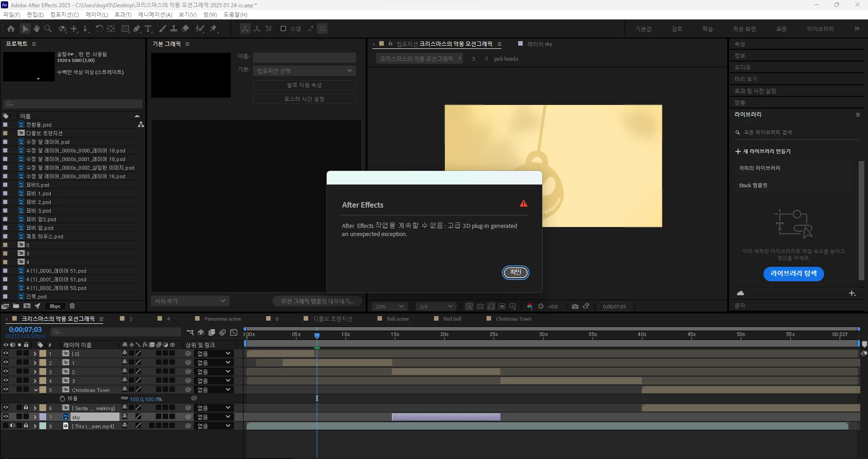Screen dimensions: 868x459
Task: Switch to the Red ball timeline tab
Action: tap(452, 319)
